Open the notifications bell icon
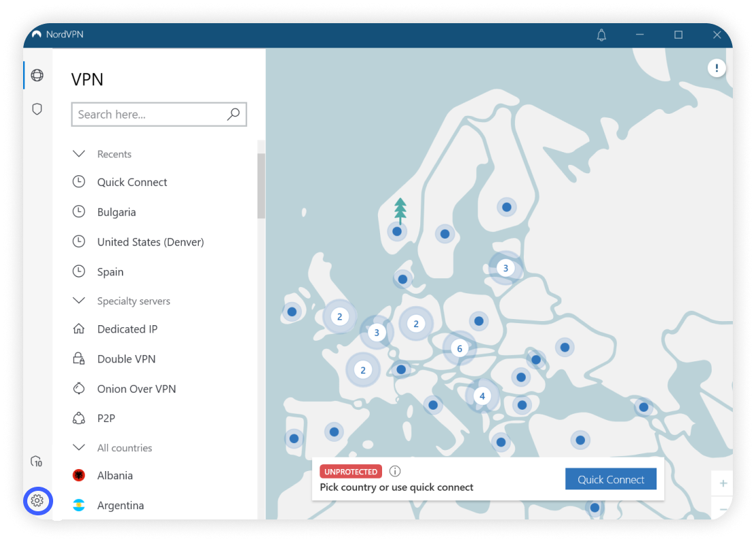 pos(601,35)
